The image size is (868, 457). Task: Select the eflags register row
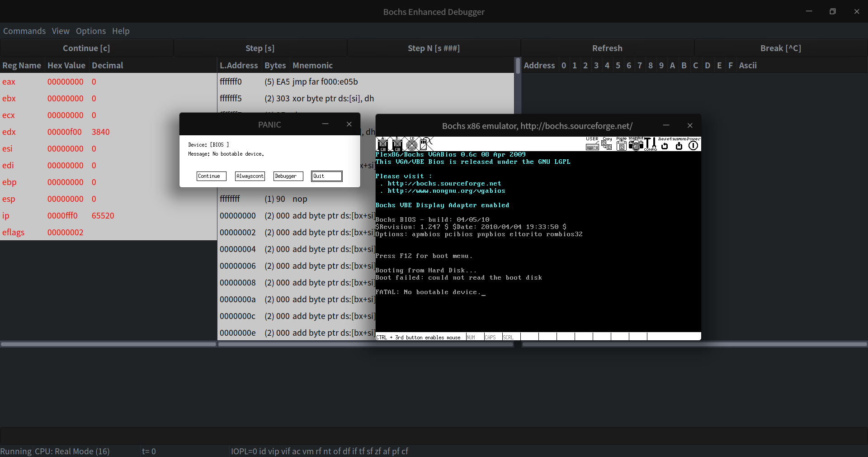point(108,232)
